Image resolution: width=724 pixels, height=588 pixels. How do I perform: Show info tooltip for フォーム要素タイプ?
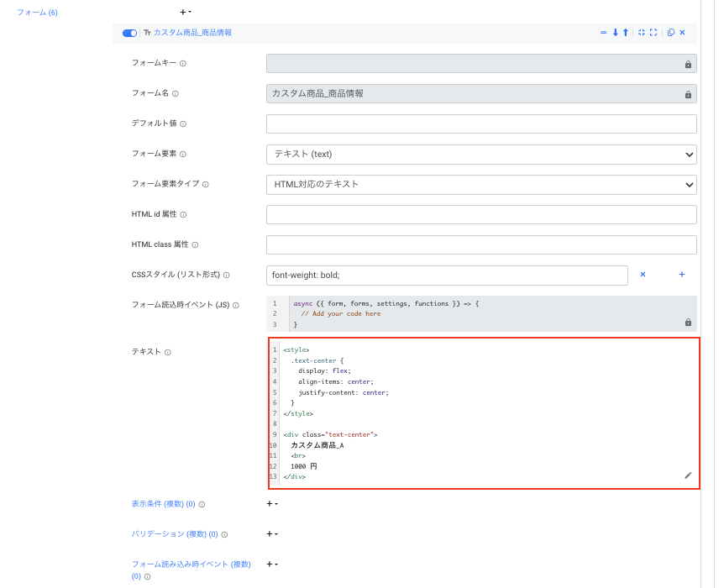(206, 184)
